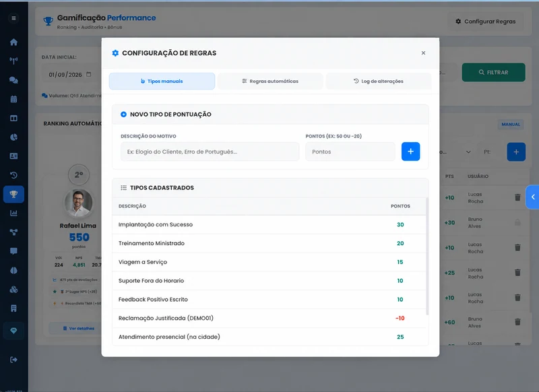This screenshot has height=392, width=539.
Task: Select the Treinamento Ministrado row
Action: click(269, 243)
